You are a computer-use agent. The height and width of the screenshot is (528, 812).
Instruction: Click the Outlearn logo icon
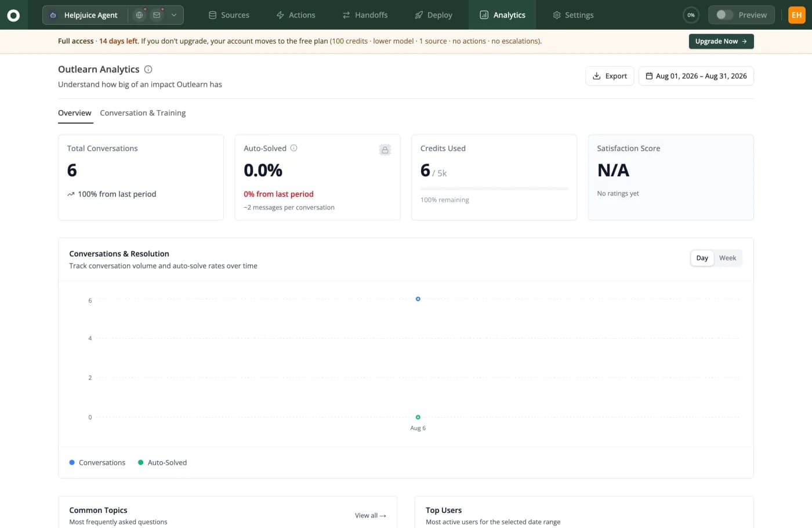coord(13,15)
